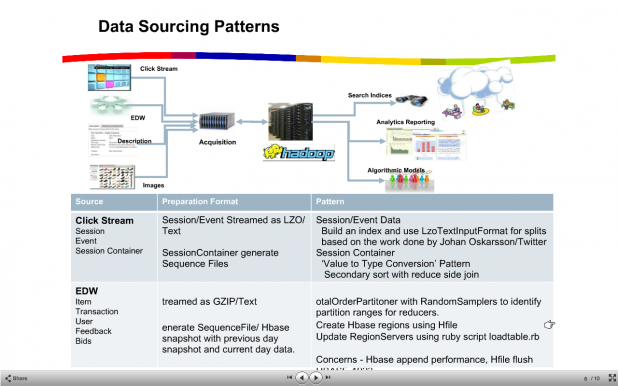This screenshot has height=386, width=618.
Task: Jump to the last slide
Action: [x=328, y=377]
